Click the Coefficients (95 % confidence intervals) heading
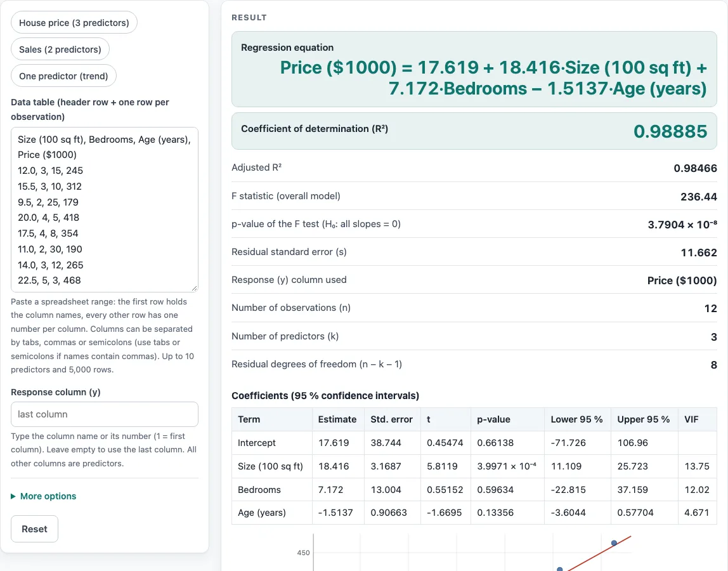This screenshot has height=571, width=728. click(x=325, y=395)
